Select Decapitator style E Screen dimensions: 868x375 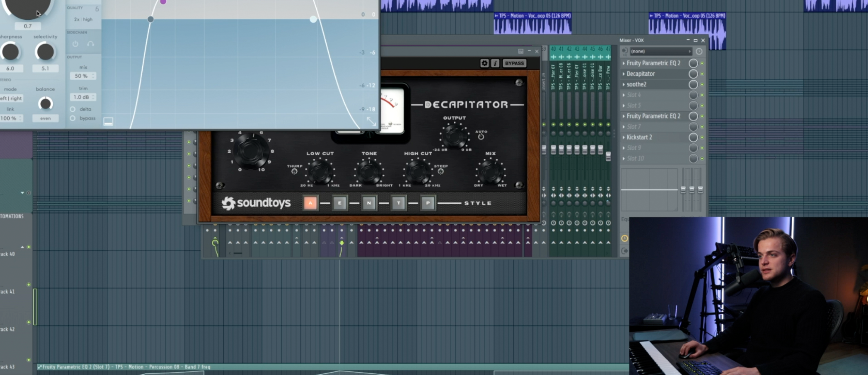(x=340, y=203)
